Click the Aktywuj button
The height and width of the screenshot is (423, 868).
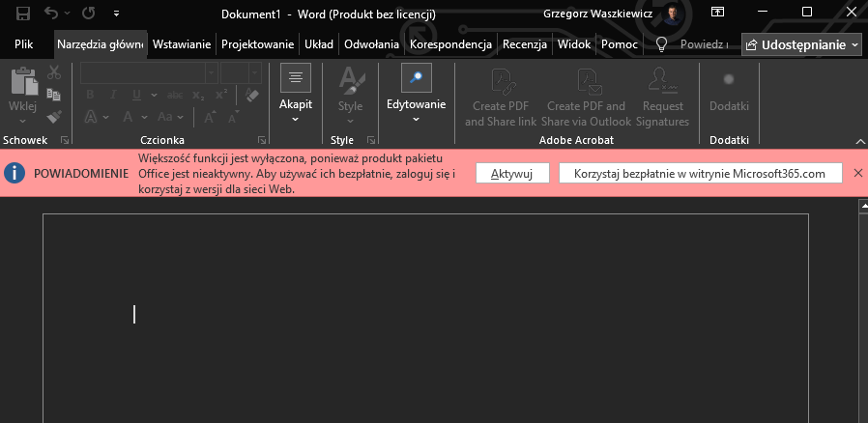pos(512,173)
